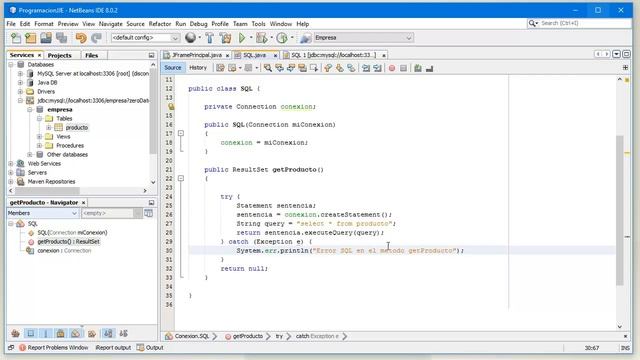640x360 pixels.
Task: Toggle Fully Qualified Names in Navigator
Action: tap(92, 333)
